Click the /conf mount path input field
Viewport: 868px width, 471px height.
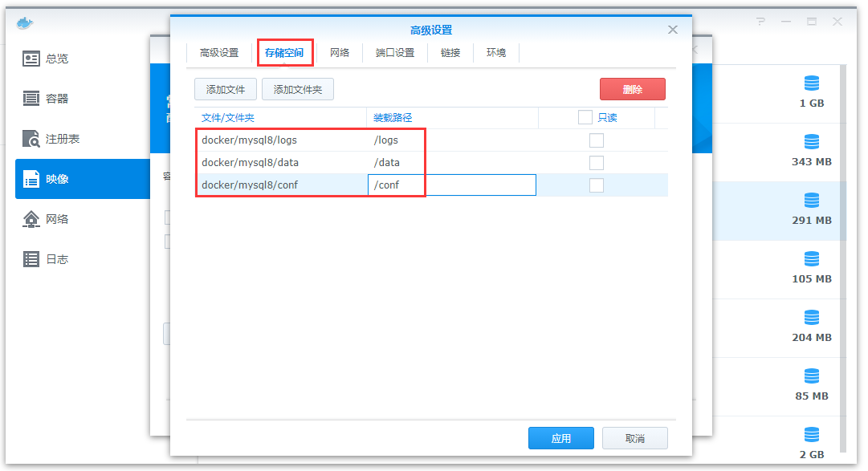[x=452, y=185]
